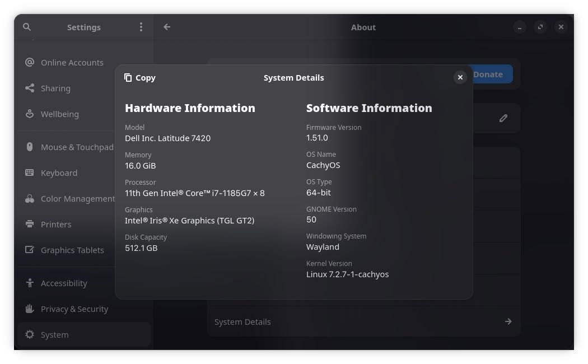Image resolution: width=588 pixels, height=364 pixels.
Task: Close the Settings window
Action: (x=561, y=27)
